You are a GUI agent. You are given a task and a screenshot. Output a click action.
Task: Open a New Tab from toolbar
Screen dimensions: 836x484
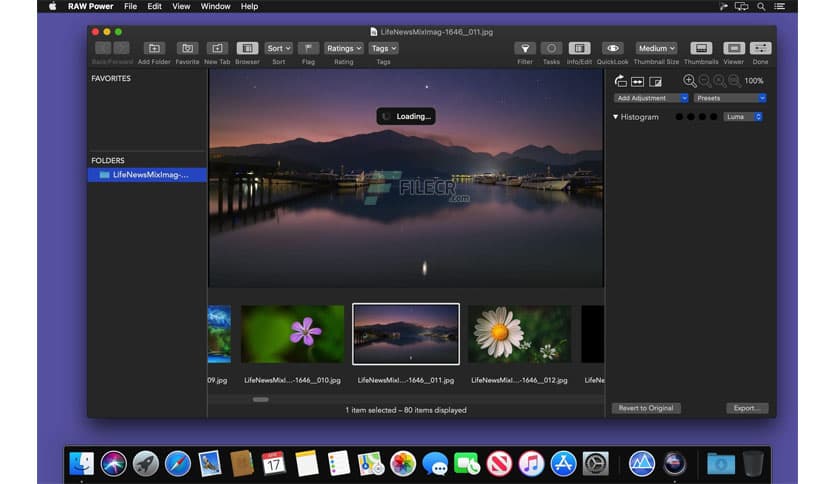click(x=217, y=48)
